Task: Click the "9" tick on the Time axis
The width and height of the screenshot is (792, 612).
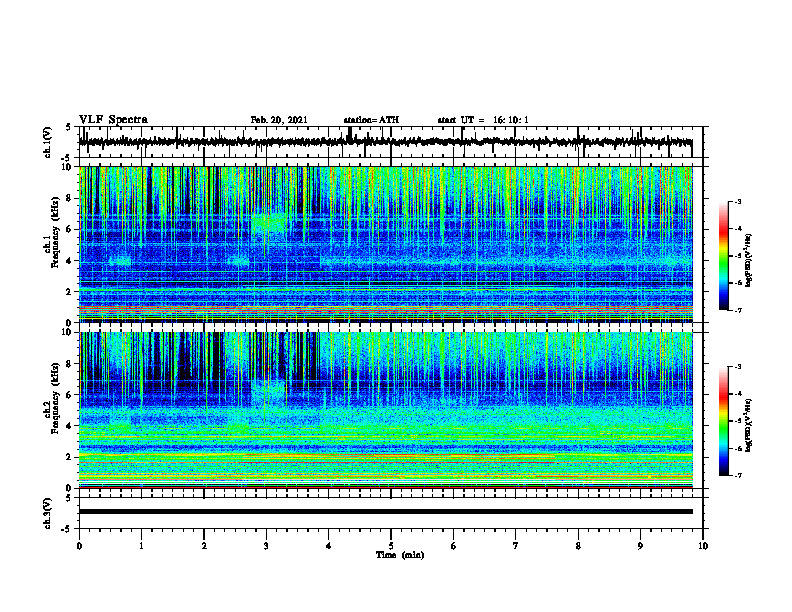Action: click(x=640, y=546)
